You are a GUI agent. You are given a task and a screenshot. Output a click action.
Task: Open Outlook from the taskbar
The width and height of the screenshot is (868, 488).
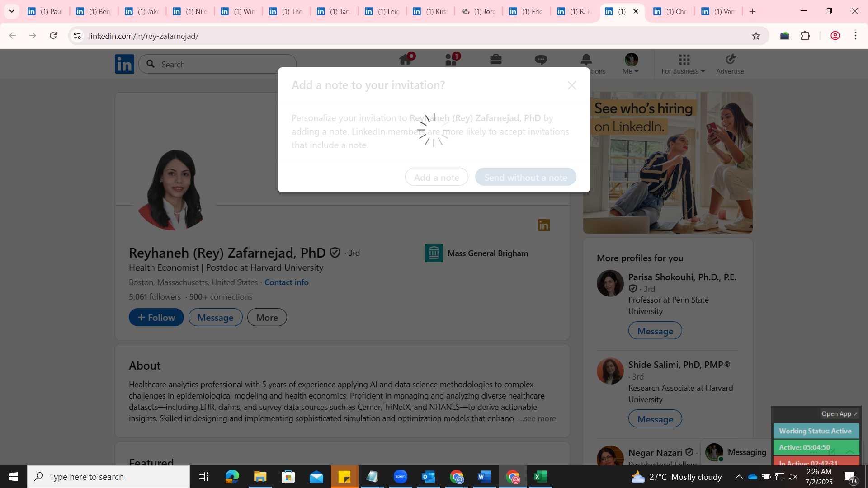429,477
